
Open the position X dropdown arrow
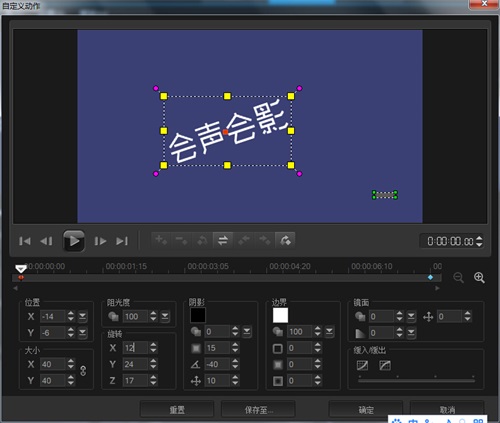click(x=82, y=316)
